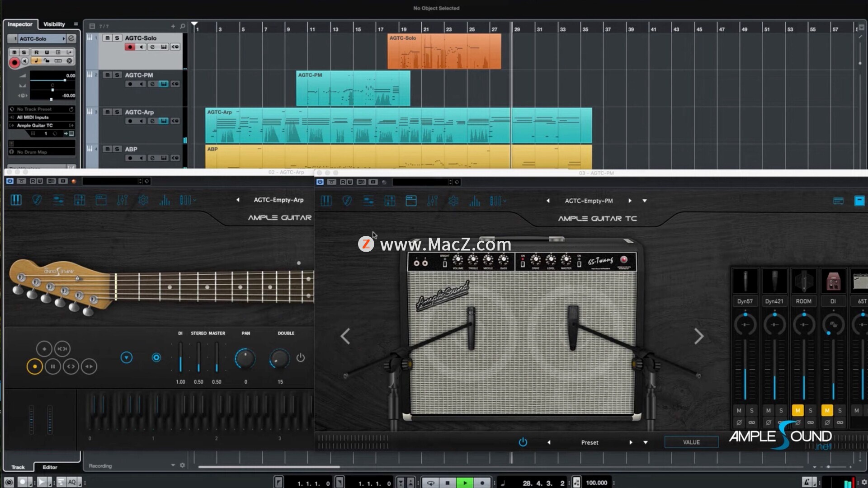
Task: Click the freeze snowflake icon in Inspector
Action: point(69,61)
